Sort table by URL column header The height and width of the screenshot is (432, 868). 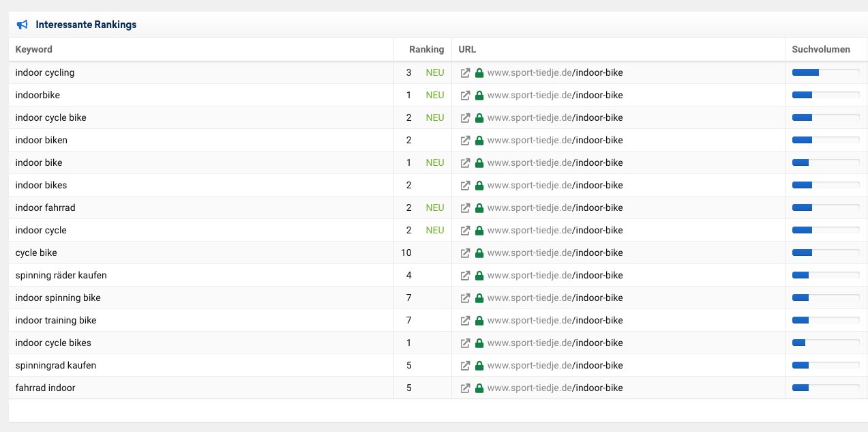click(x=467, y=49)
